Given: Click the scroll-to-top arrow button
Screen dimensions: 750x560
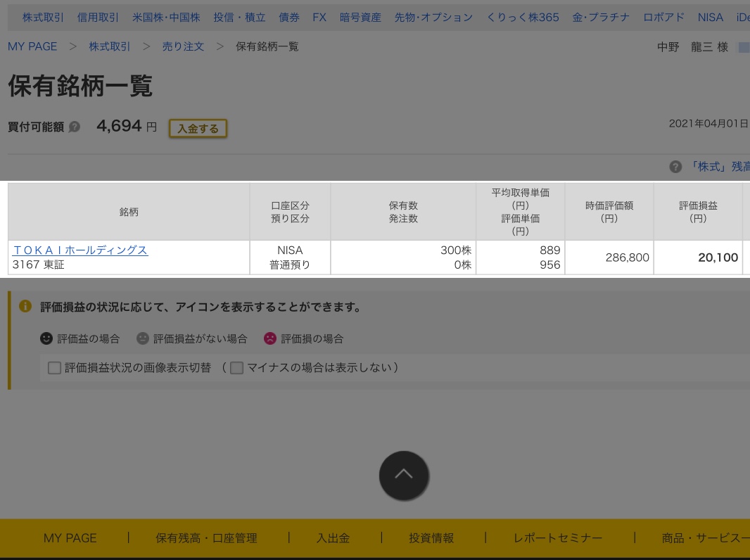Looking at the screenshot, I should 404,476.
